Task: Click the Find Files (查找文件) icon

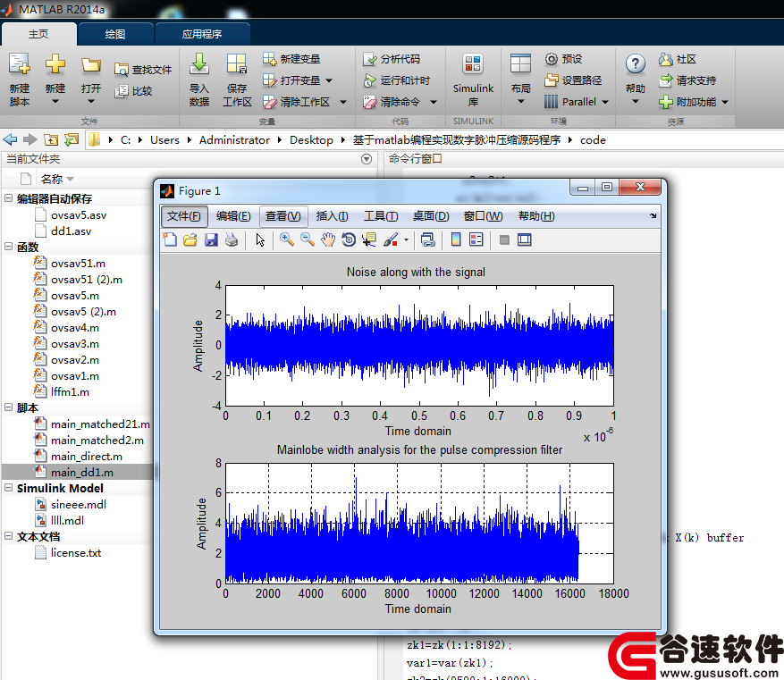Action: [121, 70]
